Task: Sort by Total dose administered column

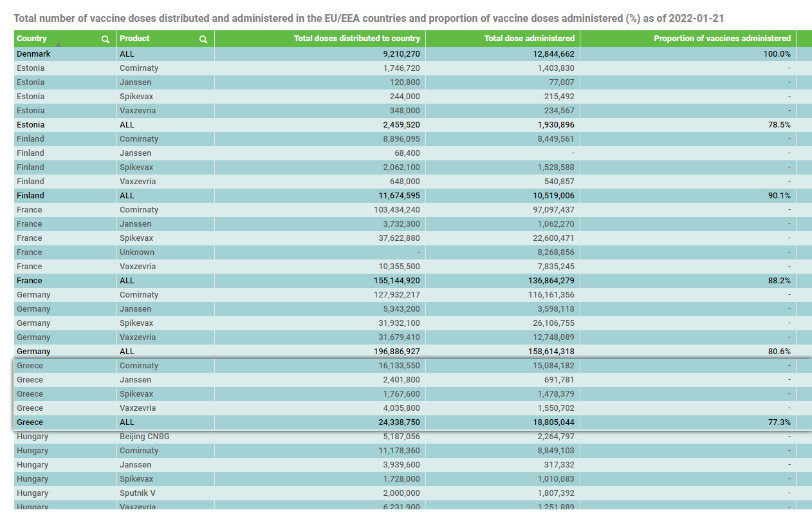Action: [529, 39]
